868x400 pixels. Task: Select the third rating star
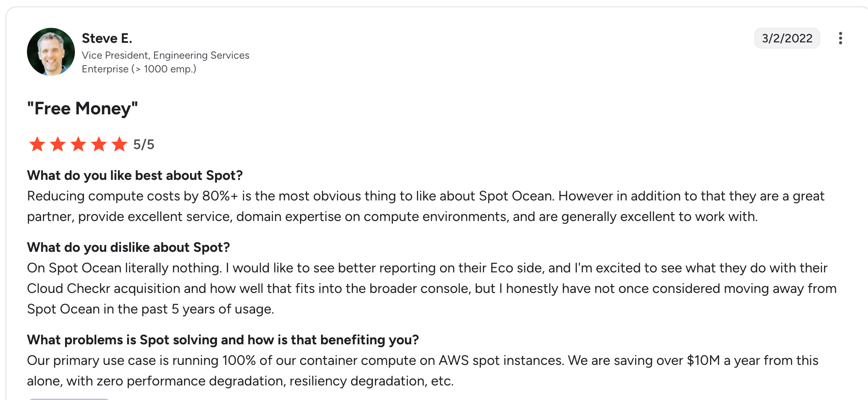(78, 144)
